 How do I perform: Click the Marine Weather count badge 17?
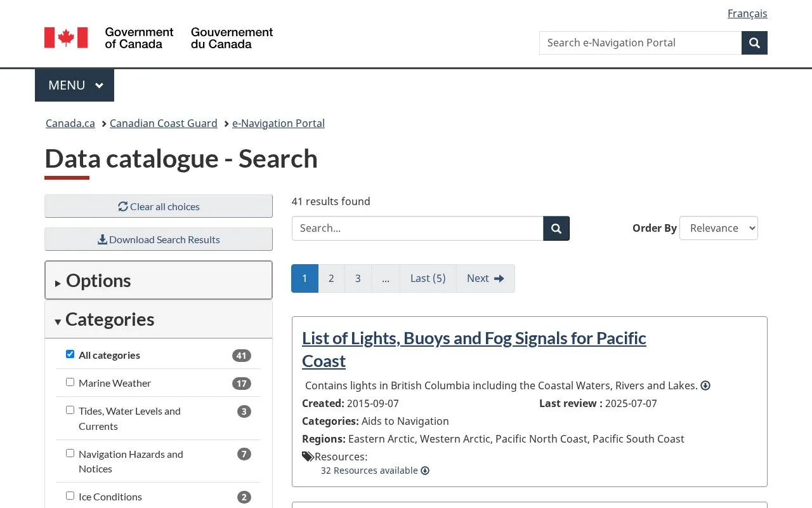241,384
